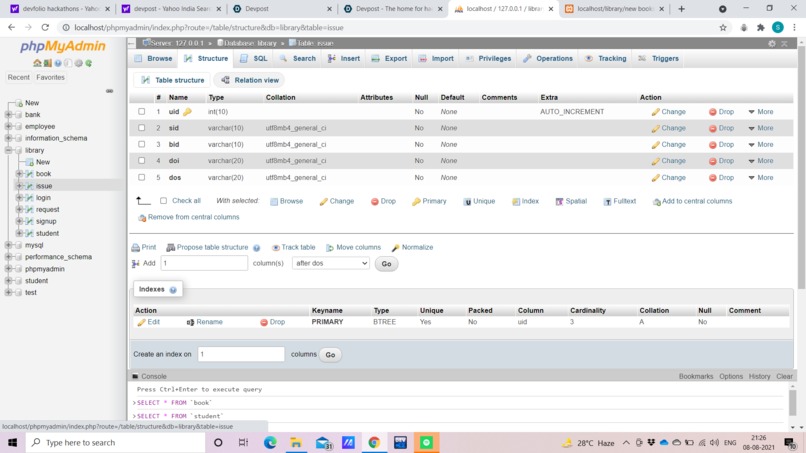Click the number of columns to add field
The height and width of the screenshot is (453, 806).
(x=204, y=263)
